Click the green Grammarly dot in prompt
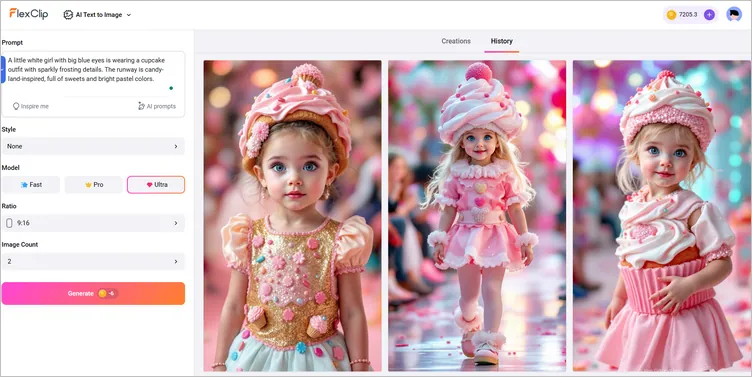Image resolution: width=752 pixels, height=377 pixels. coord(171,88)
